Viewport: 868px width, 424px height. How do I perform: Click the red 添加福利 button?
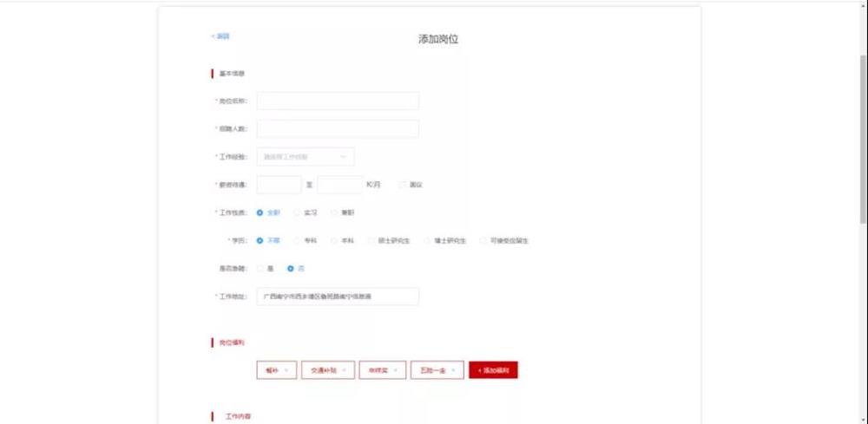pos(493,370)
